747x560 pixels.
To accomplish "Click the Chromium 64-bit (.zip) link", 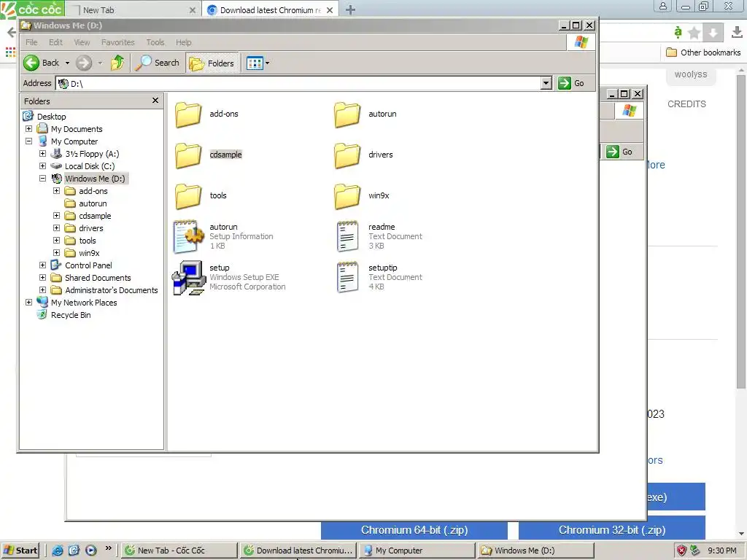I will point(414,530).
